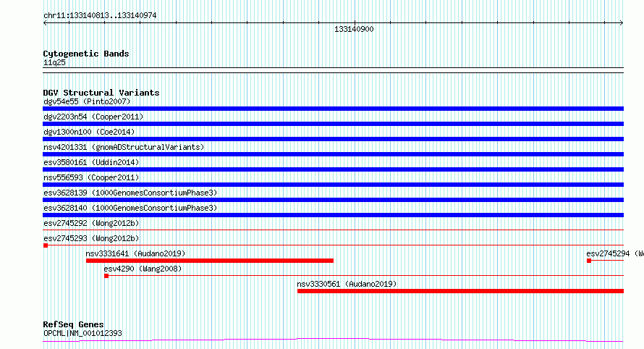Open the esv4290 (Wang2008) variant label
The width and height of the screenshot is (644, 349).
coord(143,269)
